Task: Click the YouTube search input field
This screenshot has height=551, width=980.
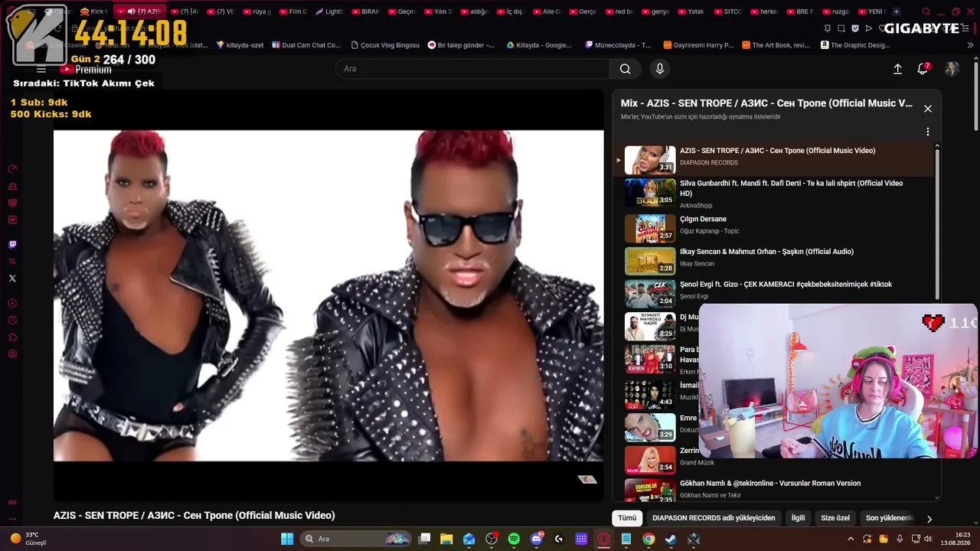Action: (x=472, y=69)
